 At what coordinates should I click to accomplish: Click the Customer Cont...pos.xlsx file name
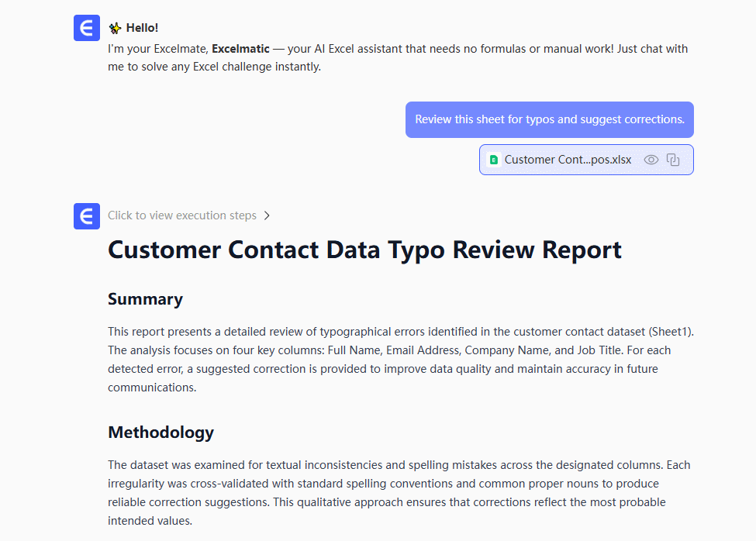[x=568, y=160]
